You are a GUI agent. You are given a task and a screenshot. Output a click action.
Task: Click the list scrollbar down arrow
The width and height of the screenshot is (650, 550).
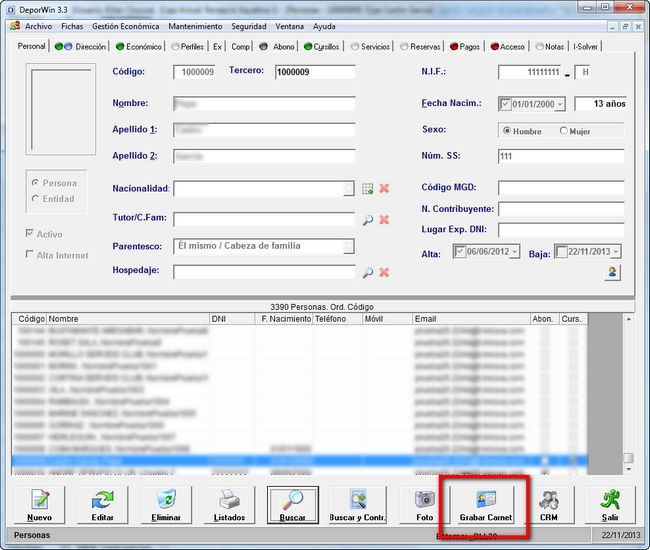pos(628,469)
